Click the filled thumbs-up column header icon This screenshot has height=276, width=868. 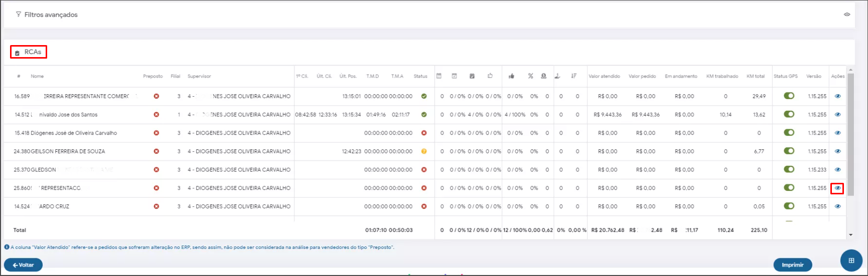511,76
